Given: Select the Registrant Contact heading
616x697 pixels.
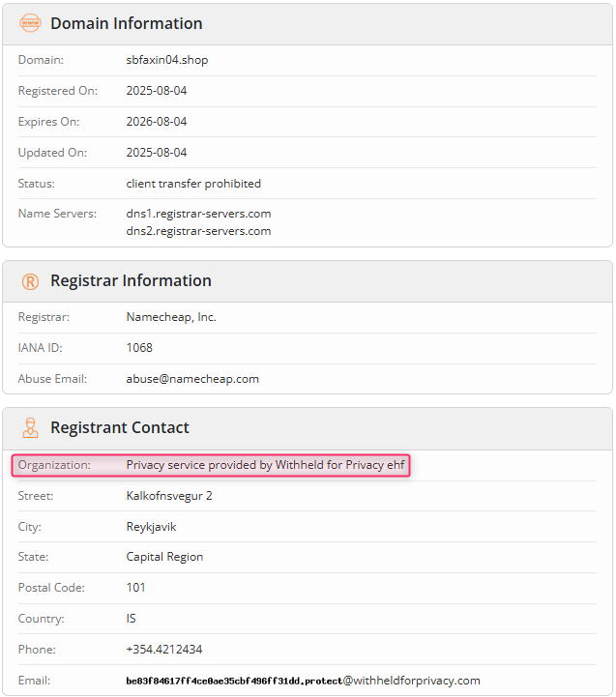Looking at the screenshot, I should pos(120,427).
